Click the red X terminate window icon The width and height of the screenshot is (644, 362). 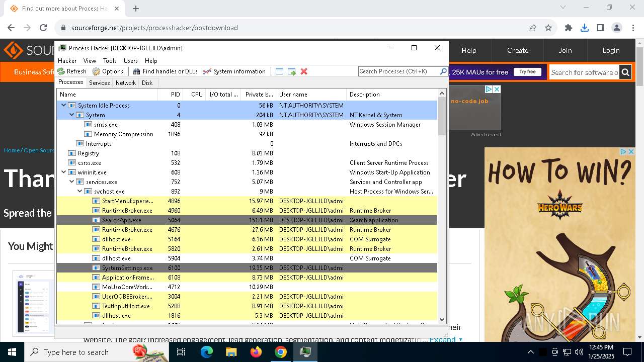pos(304,71)
